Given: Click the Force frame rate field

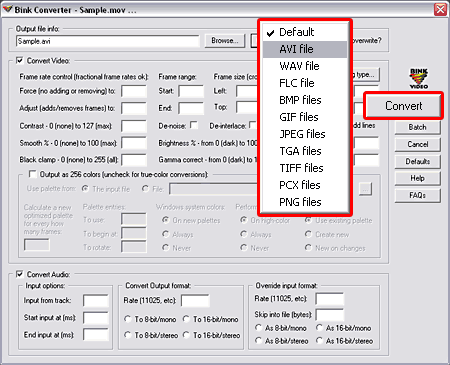Looking at the screenshot, I should point(134,91).
